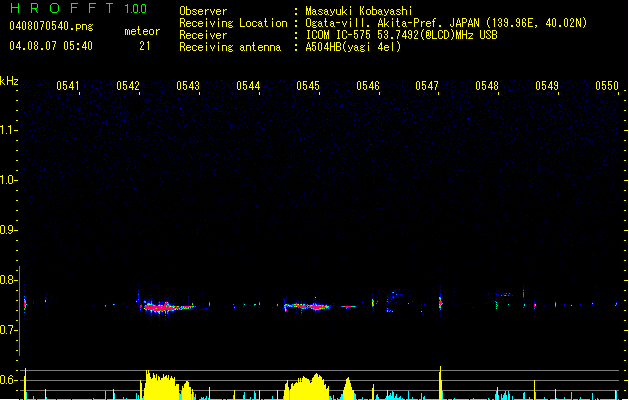The height and width of the screenshot is (400, 629).
Task: Click the yellow power spike below 0547
Action: [440, 383]
